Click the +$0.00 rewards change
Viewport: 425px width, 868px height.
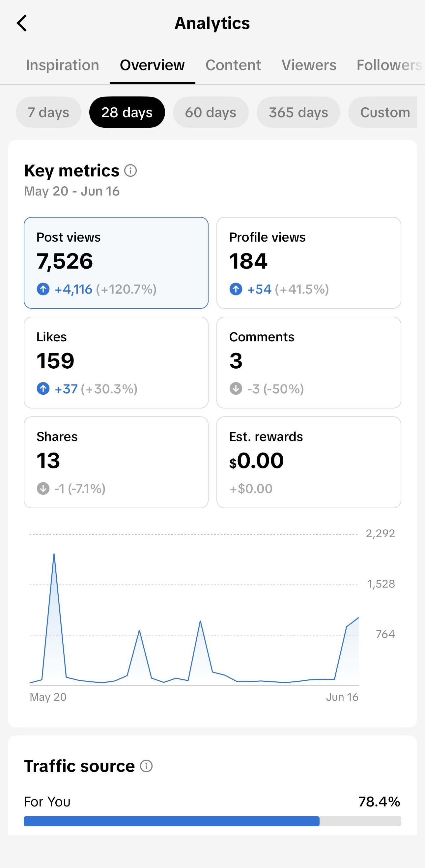coord(251,488)
